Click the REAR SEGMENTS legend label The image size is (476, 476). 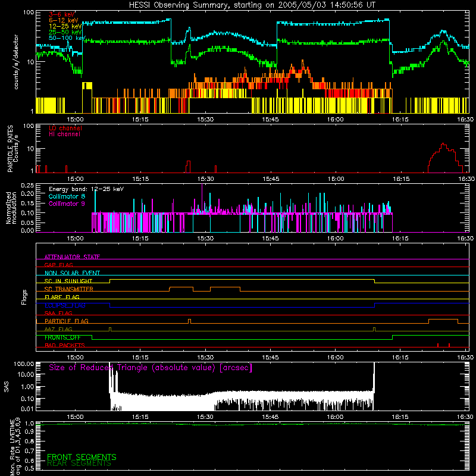(x=79, y=464)
